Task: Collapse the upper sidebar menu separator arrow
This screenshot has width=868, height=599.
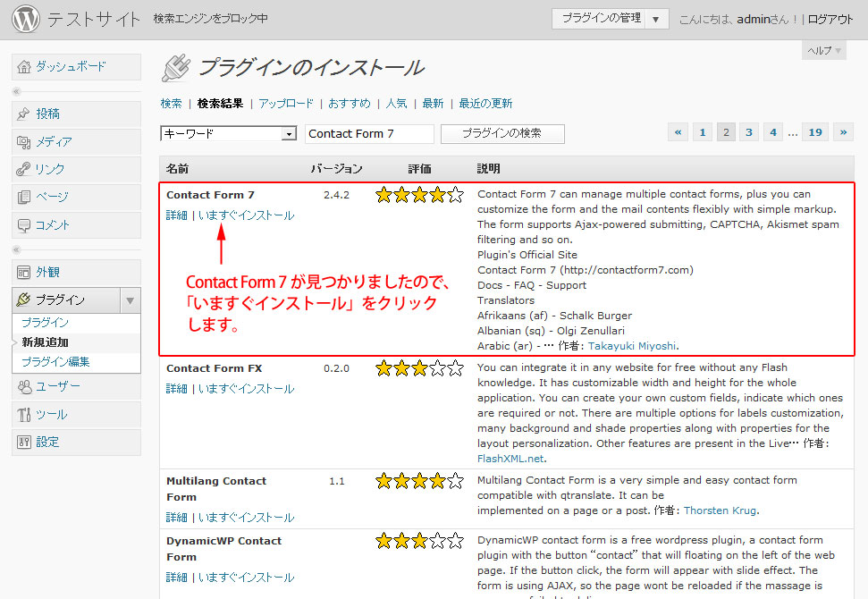Action: 17,91
